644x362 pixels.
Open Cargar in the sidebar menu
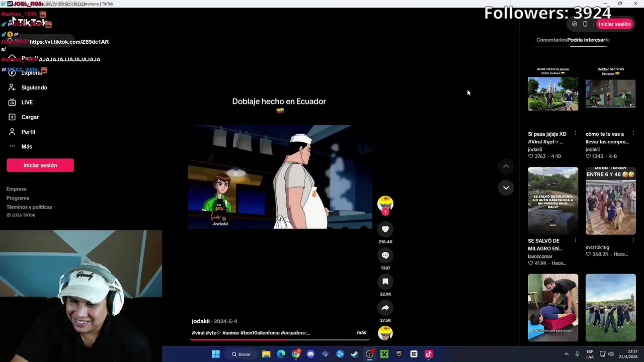(x=30, y=117)
